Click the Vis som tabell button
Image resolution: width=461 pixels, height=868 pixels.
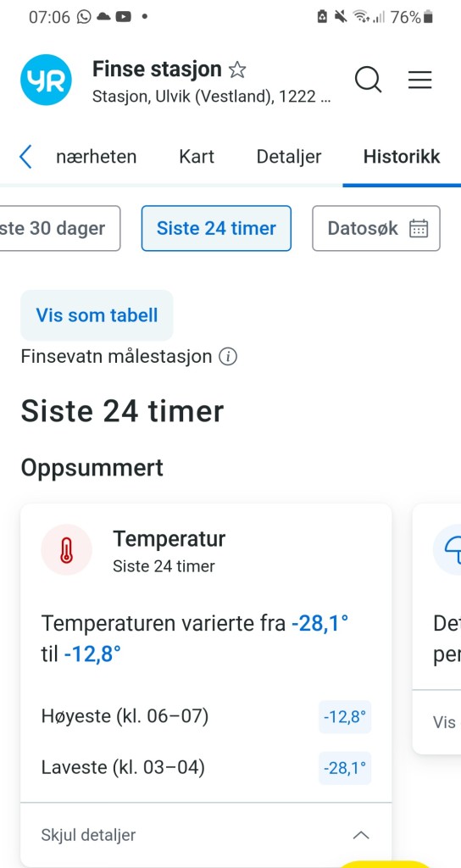coord(97,315)
